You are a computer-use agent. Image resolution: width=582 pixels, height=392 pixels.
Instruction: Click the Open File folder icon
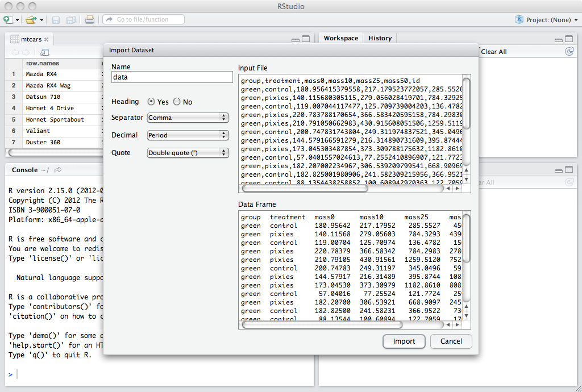pyautogui.click(x=30, y=20)
